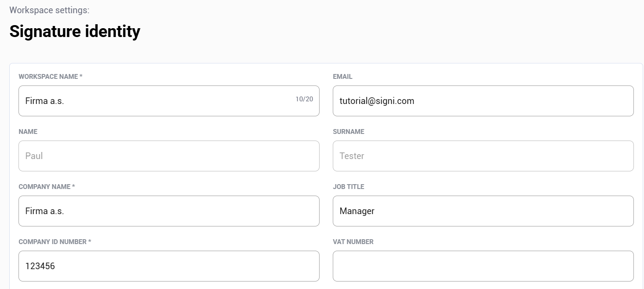Viewport: 644px width, 289px height.
Task: Click the 10/20 character counter
Action: tap(304, 99)
